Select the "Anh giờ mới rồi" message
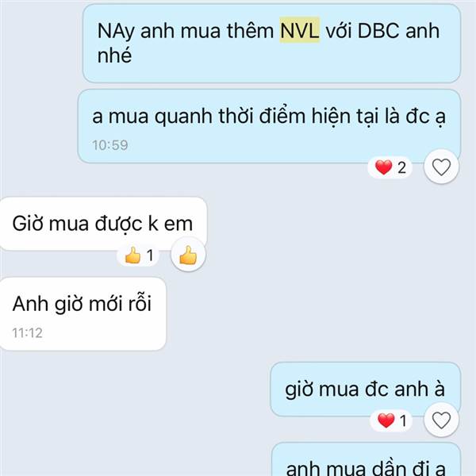The image size is (476, 476). (x=82, y=313)
